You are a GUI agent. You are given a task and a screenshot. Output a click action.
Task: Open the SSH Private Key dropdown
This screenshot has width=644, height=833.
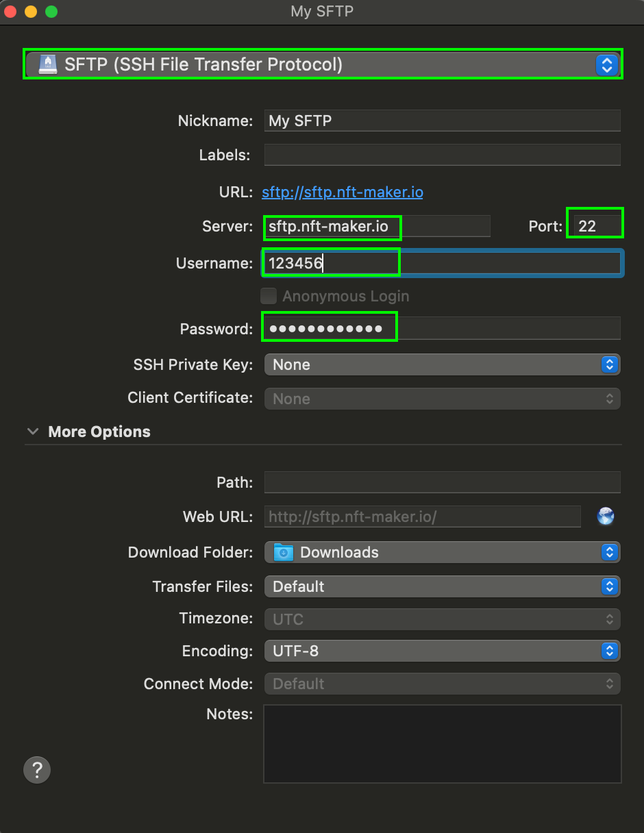(442, 364)
